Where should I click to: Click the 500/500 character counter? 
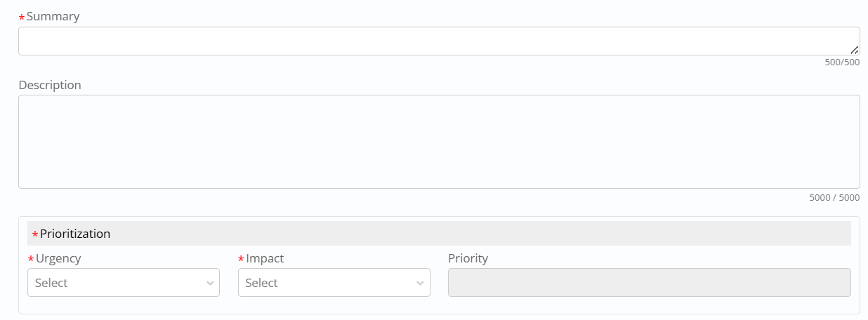(842, 62)
